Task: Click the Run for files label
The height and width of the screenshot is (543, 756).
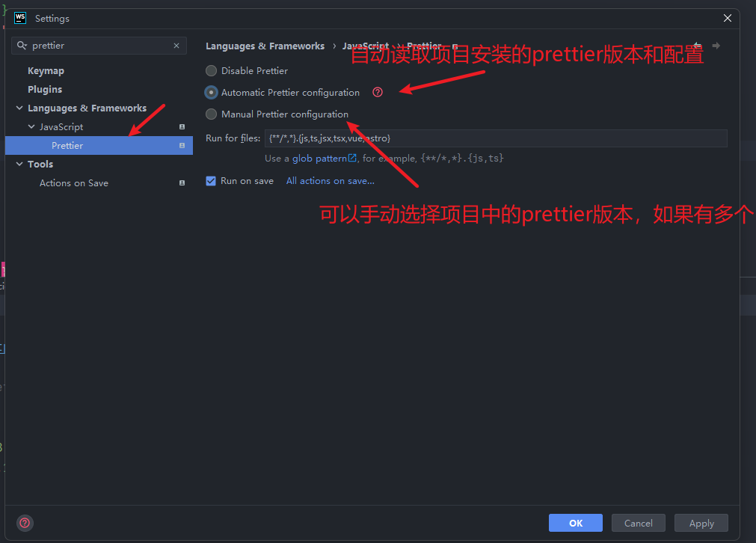Action: [233, 138]
